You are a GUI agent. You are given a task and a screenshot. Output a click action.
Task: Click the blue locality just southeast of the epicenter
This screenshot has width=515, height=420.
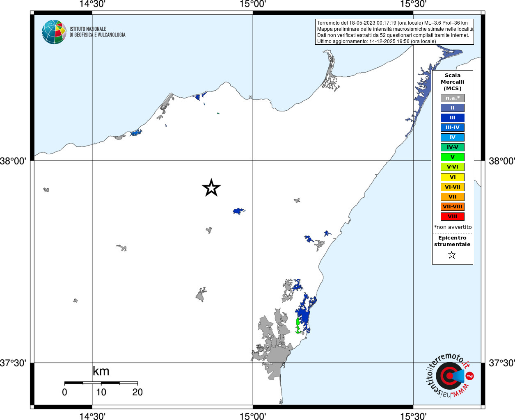pyautogui.click(x=239, y=211)
